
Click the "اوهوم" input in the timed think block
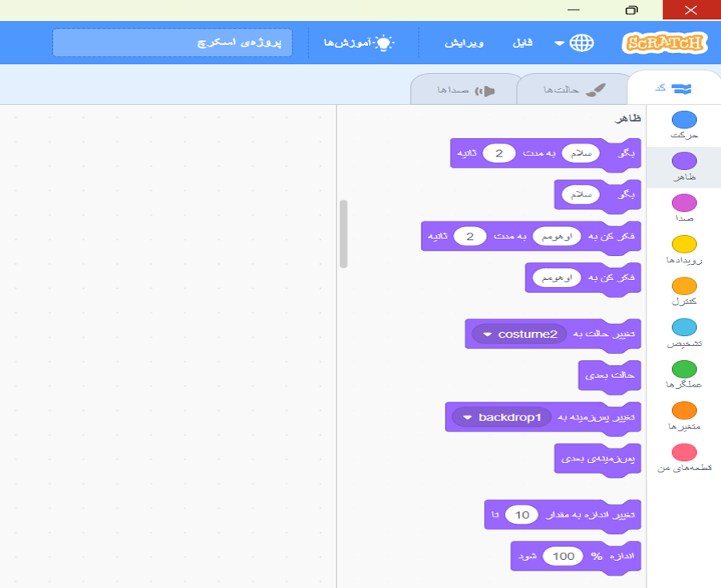click(x=557, y=237)
